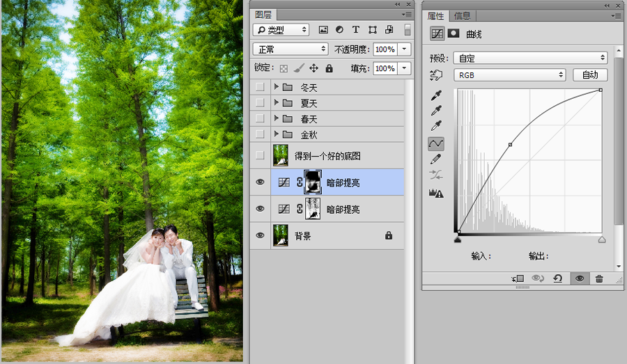Toggle visibility of the 冬天 group
The width and height of the screenshot is (627, 364).
click(x=261, y=88)
